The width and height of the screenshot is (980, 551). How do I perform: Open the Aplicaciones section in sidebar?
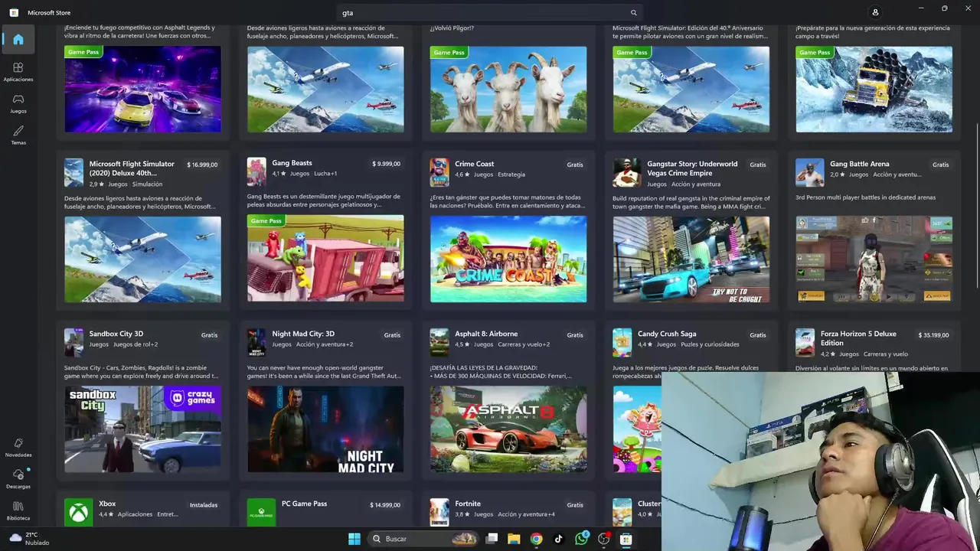pos(18,72)
